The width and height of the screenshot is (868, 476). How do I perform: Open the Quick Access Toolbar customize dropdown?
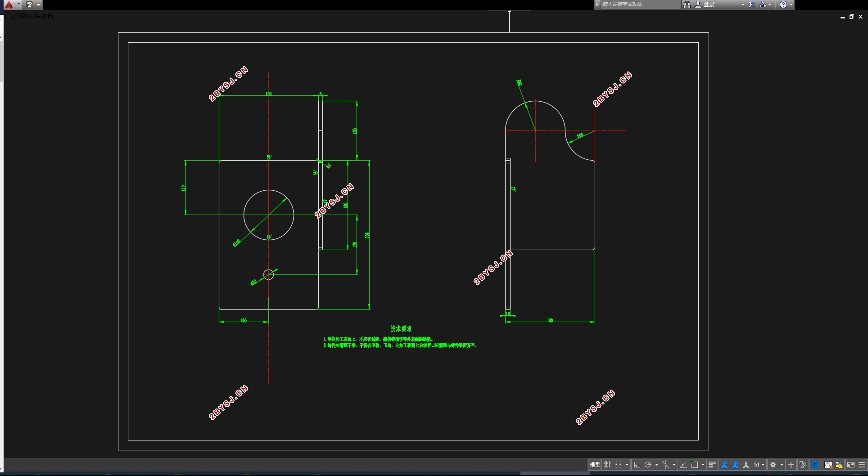point(39,4)
